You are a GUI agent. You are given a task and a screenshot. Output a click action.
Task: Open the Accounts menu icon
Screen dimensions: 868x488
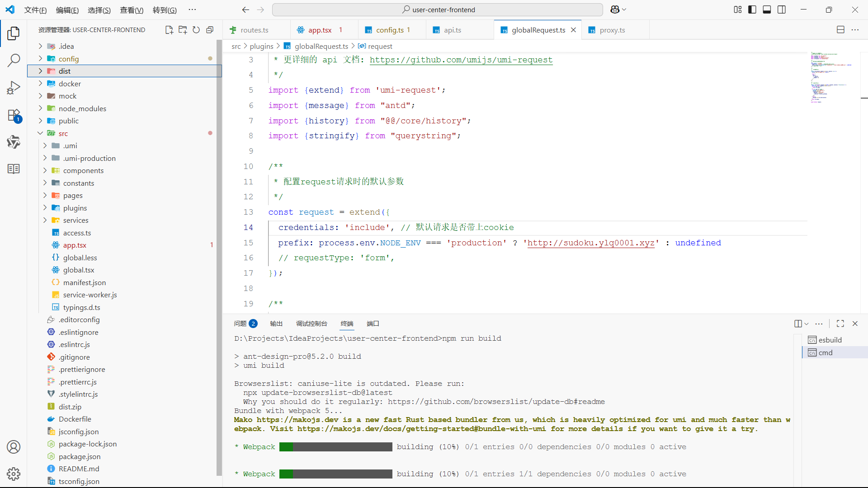pos(14,447)
